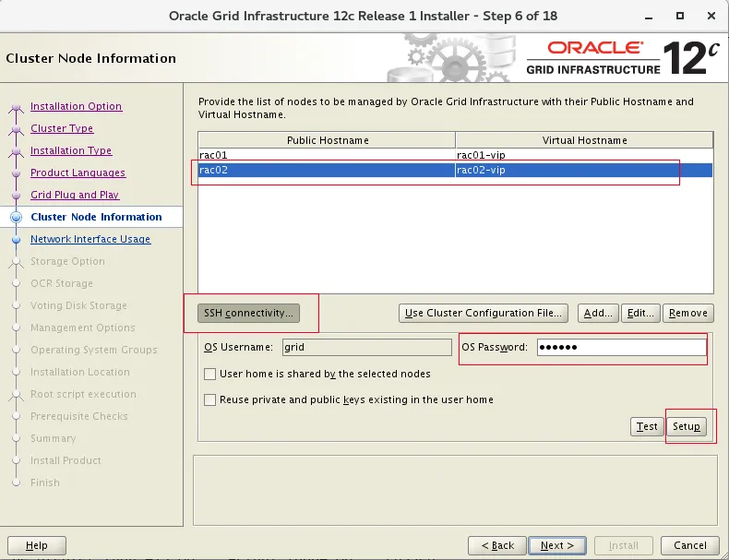Image resolution: width=729 pixels, height=560 pixels.
Task: Proceed with the Next button
Action: click(557, 545)
